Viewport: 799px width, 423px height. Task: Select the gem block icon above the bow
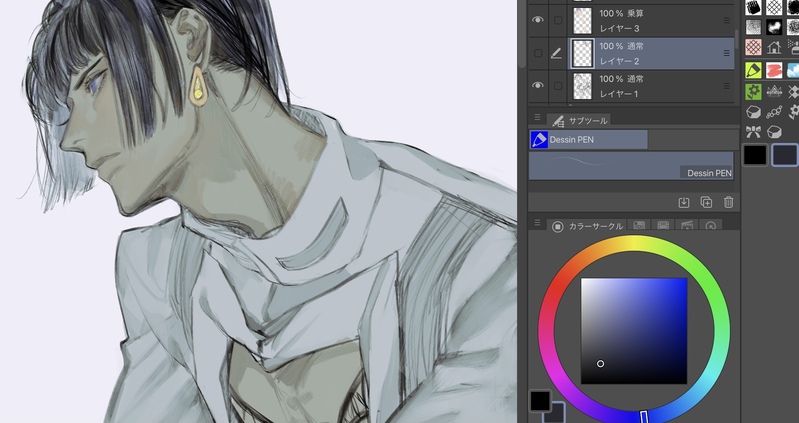753,112
